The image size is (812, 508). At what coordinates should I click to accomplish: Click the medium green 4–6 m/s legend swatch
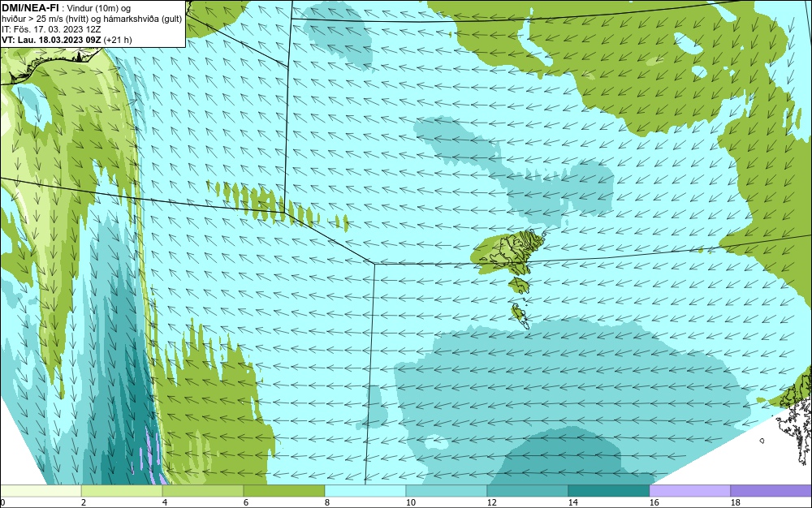(203, 491)
